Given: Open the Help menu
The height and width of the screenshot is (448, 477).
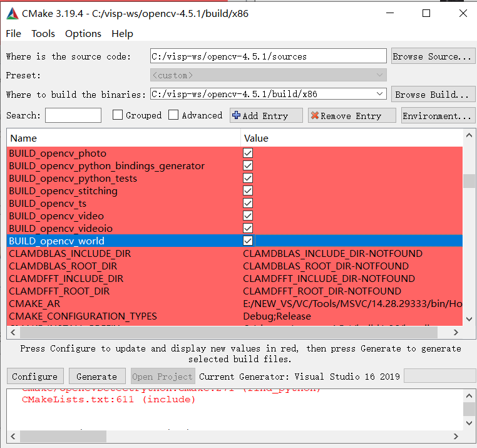Looking at the screenshot, I should [x=122, y=33].
